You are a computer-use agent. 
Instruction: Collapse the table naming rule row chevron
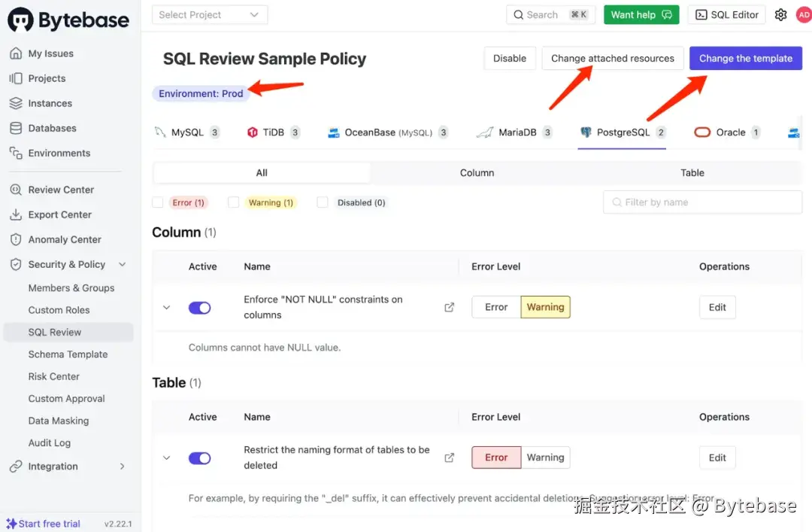tap(167, 458)
